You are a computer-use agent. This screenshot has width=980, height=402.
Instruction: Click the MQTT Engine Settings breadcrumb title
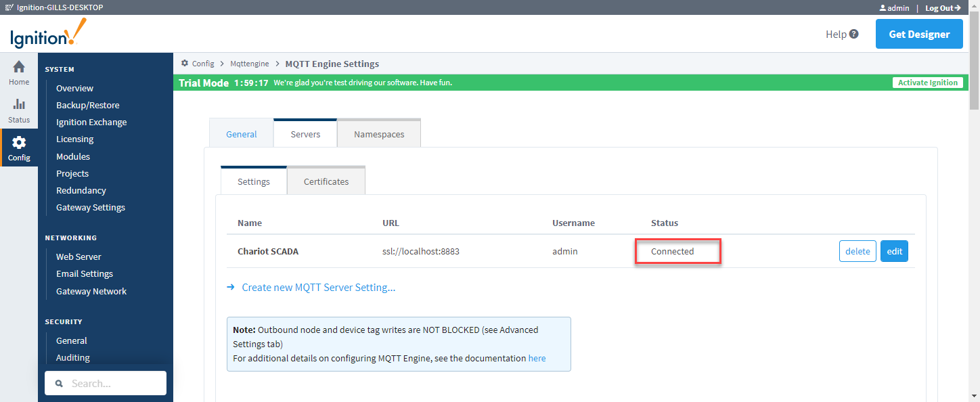[332, 64]
